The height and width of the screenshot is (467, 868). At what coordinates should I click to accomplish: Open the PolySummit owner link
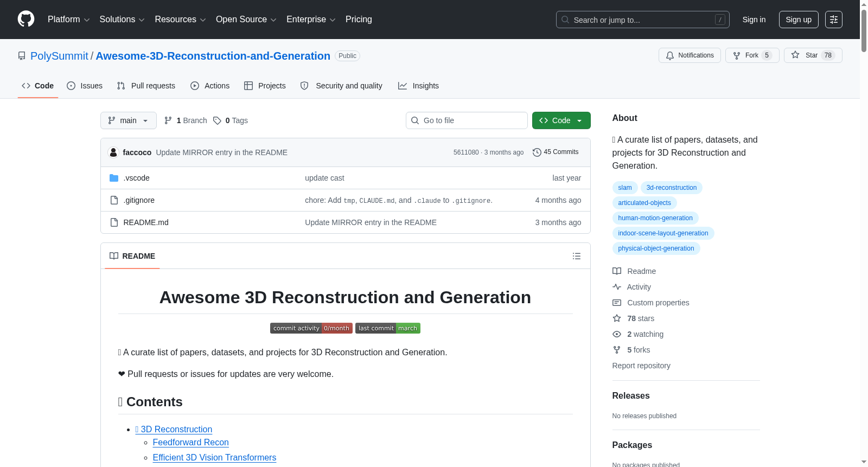pos(59,56)
